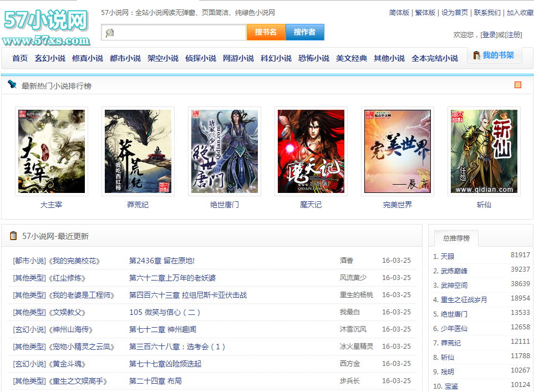
Task: Click the 搜书名 search button
Action: (266, 32)
